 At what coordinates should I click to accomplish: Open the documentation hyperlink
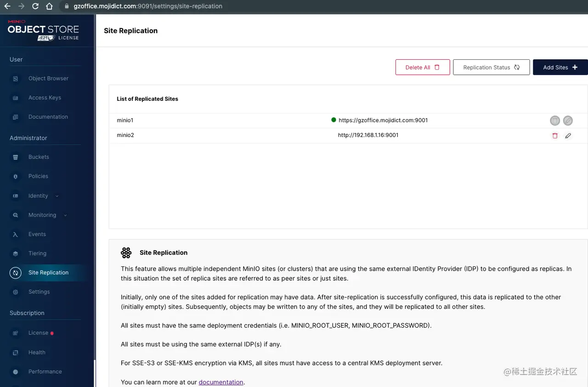221,382
